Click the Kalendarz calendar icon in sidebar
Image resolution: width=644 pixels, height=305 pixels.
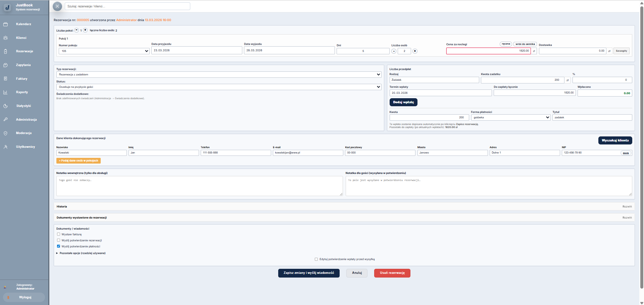click(5, 24)
